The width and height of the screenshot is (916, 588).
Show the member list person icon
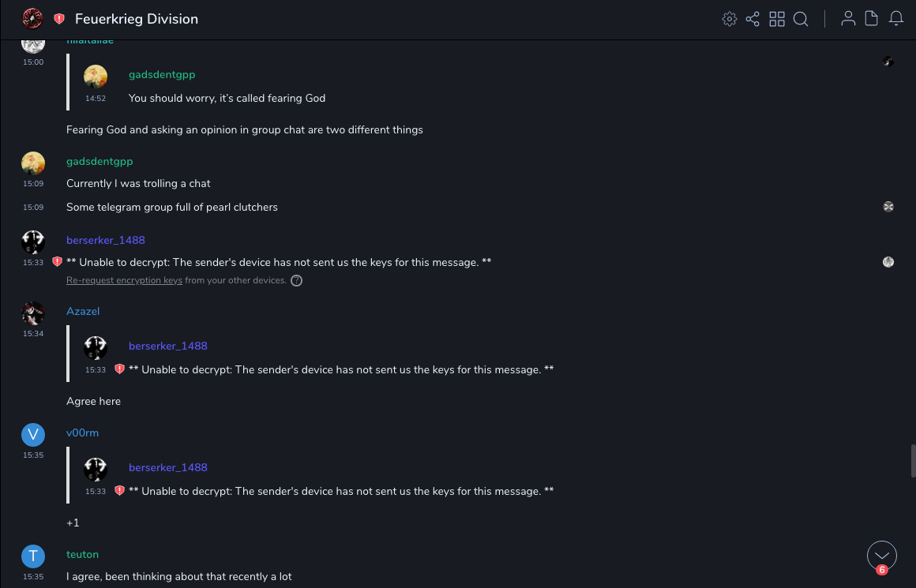point(848,19)
